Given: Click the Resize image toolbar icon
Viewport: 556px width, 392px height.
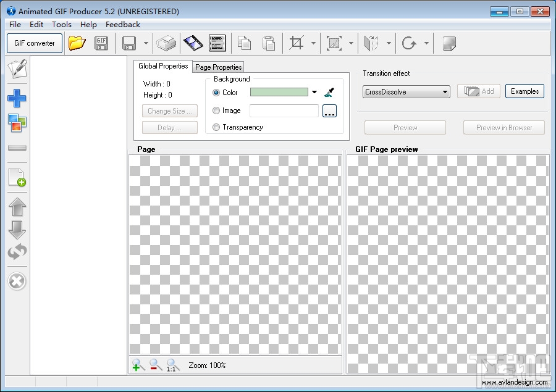Looking at the screenshot, I should [x=334, y=43].
